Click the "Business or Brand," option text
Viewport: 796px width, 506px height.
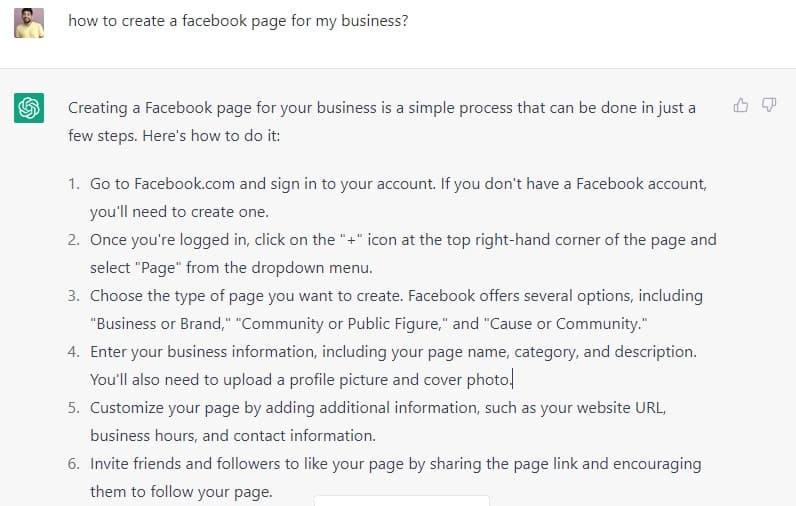160,324
